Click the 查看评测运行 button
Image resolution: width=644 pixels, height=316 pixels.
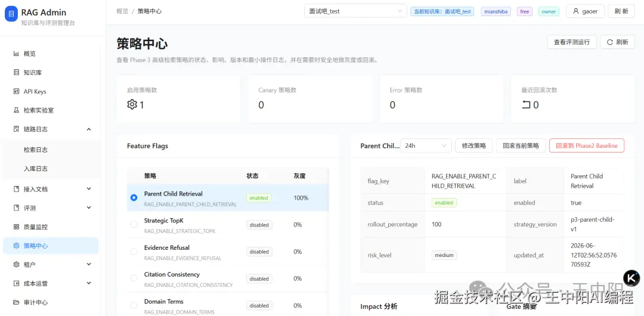point(572,42)
